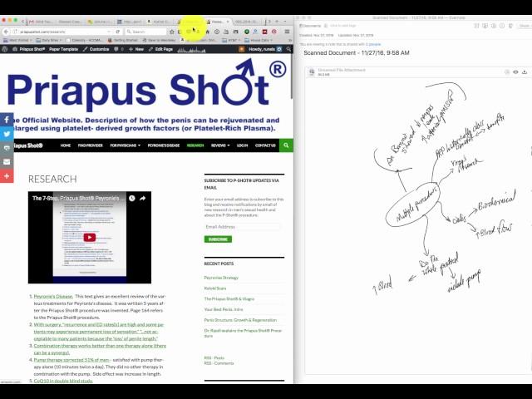Click Home in site navigation
The width and height of the screenshot is (532, 399).
(66, 145)
